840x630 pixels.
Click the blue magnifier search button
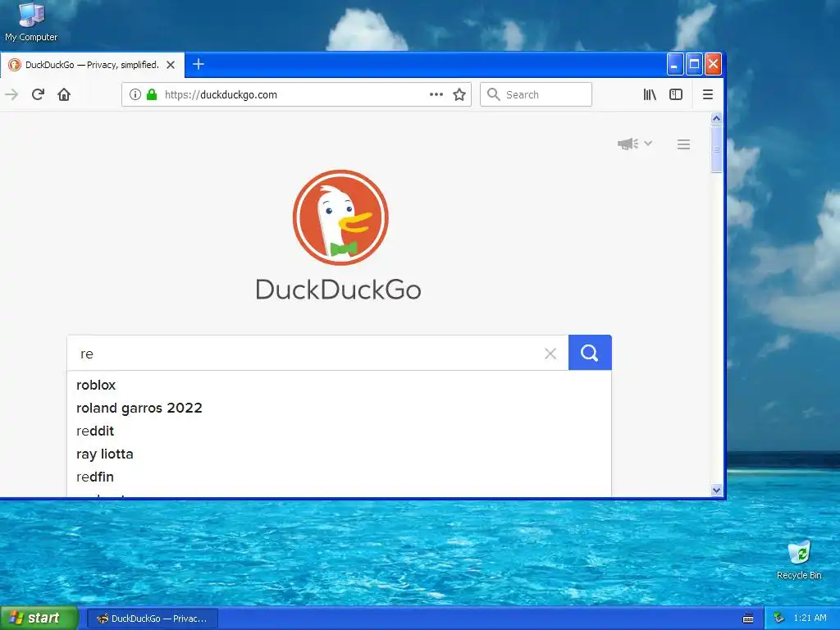(x=590, y=353)
